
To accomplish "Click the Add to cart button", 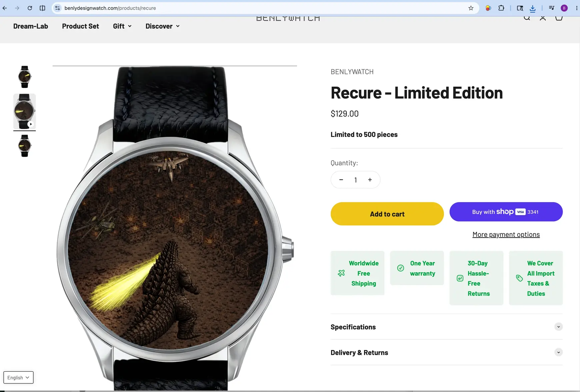I will pyautogui.click(x=387, y=214).
